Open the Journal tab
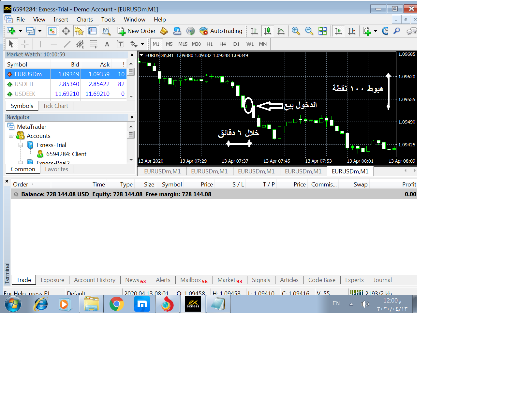The height and width of the screenshot is (399, 532). point(382,280)
